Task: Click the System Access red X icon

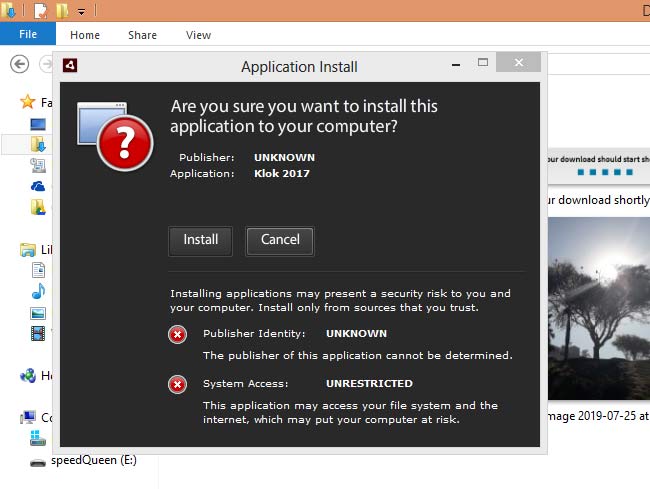Action: [177, 385]
